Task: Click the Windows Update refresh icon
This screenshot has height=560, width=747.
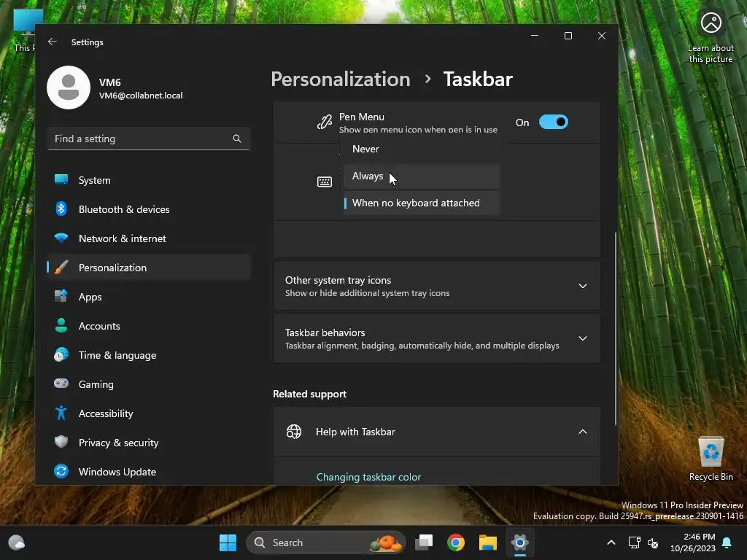Action: [x=61, y=472]
